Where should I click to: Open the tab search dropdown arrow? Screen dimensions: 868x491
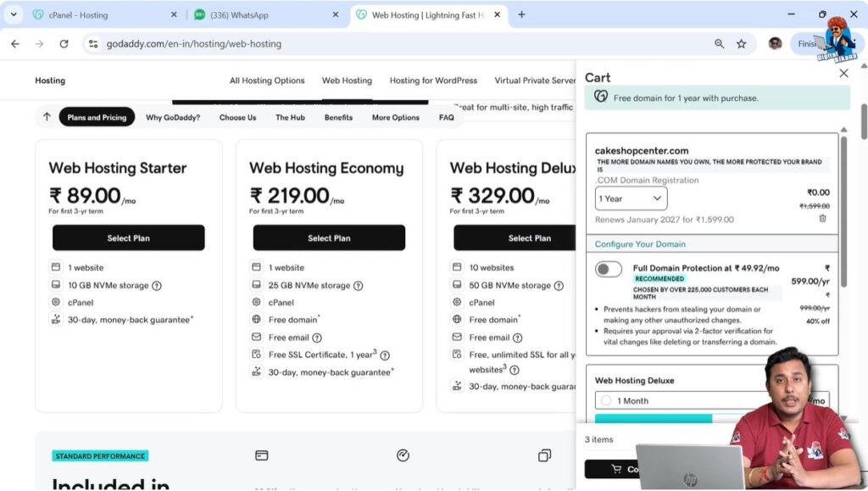click(14, 15)
